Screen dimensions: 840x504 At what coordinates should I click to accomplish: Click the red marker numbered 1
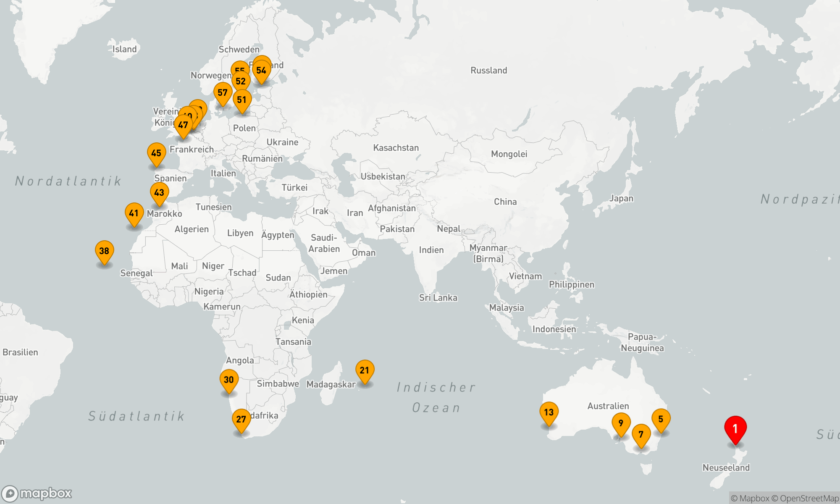(735, 428)
